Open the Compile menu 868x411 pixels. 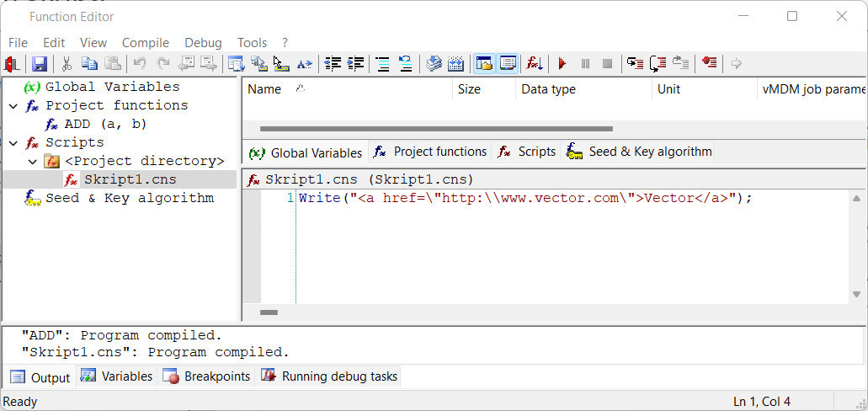click(146, 43)
